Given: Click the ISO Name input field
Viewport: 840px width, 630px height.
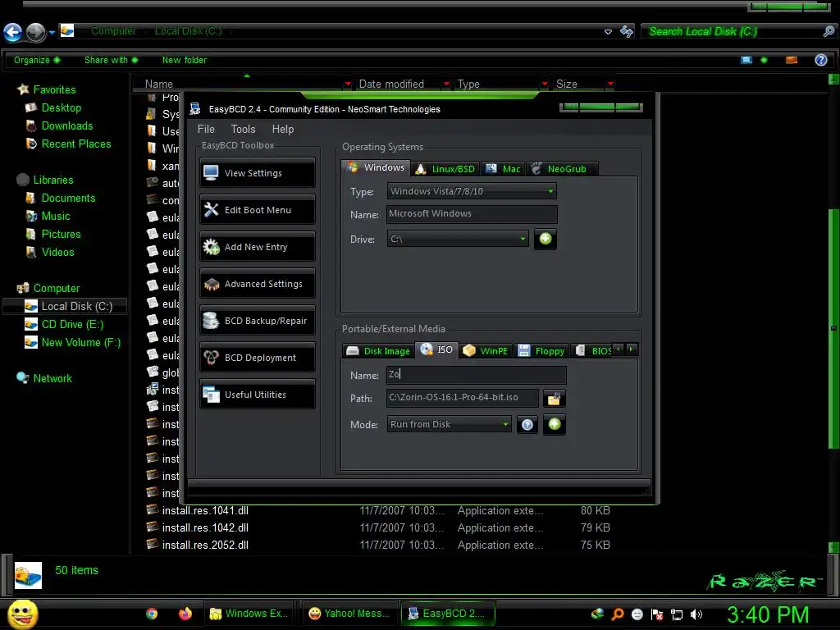Looking at the screenshot, I should point(476,374).
